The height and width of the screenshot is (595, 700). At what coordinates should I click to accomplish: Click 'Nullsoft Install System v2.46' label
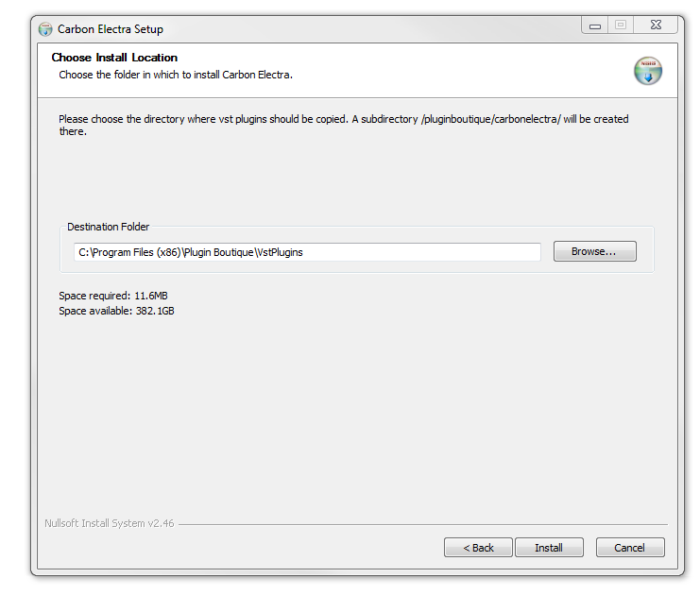pyautogui.click(x=110, y=523)
